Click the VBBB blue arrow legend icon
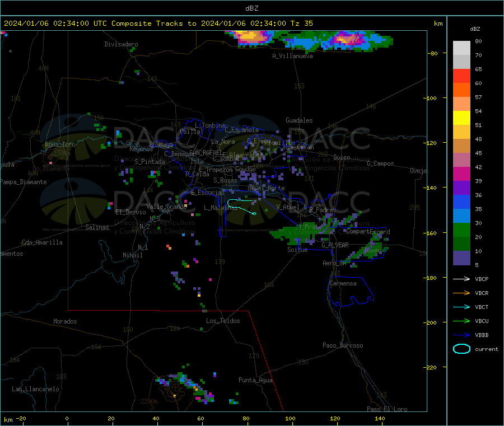 pos(461,335)
